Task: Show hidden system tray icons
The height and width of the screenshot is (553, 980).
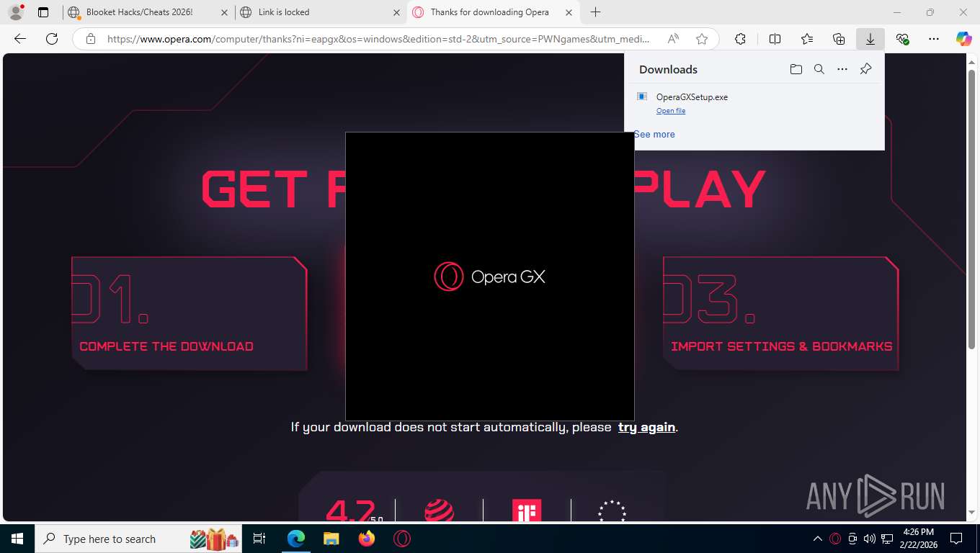Action: (817, 539)
